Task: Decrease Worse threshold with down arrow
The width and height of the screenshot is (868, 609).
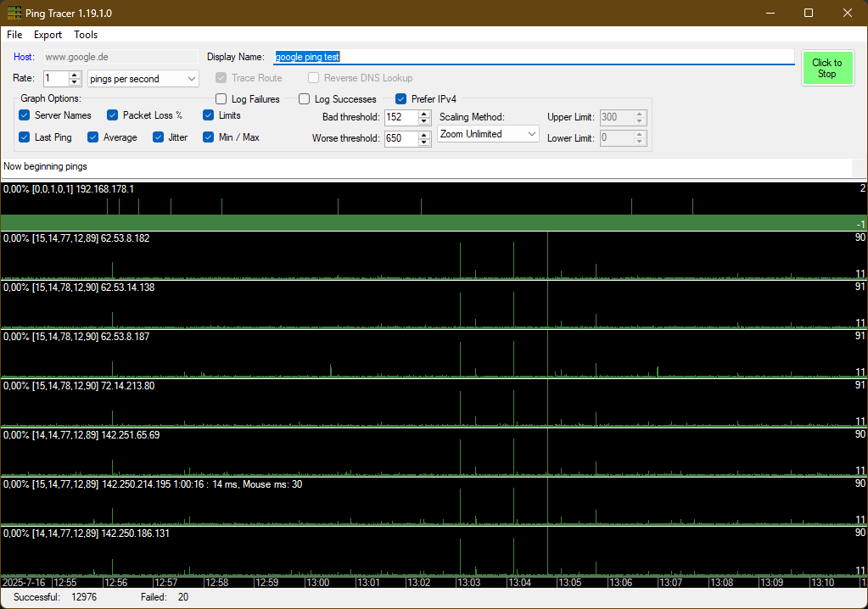Action: [424, 142]
